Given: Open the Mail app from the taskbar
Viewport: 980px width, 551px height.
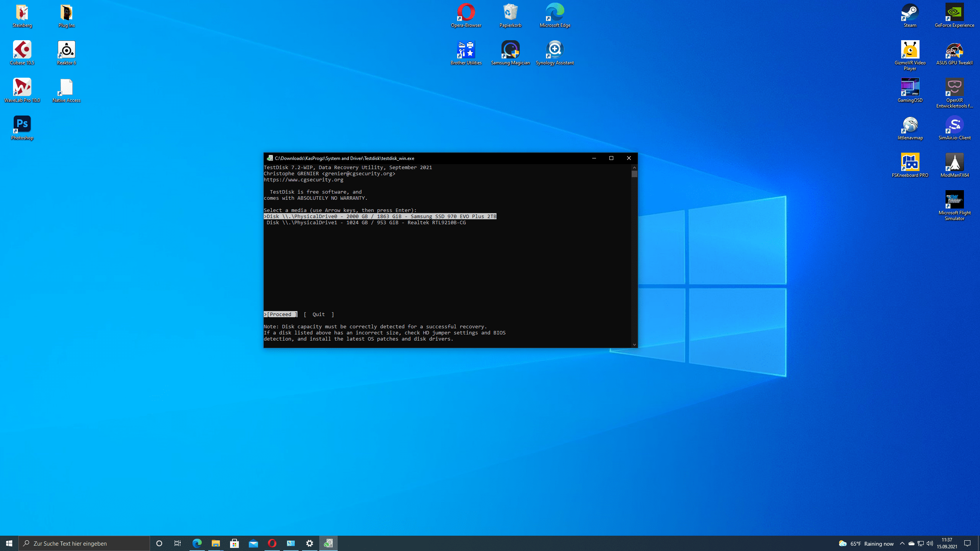Looking at the screenshot, I should (x=253, y=543).
